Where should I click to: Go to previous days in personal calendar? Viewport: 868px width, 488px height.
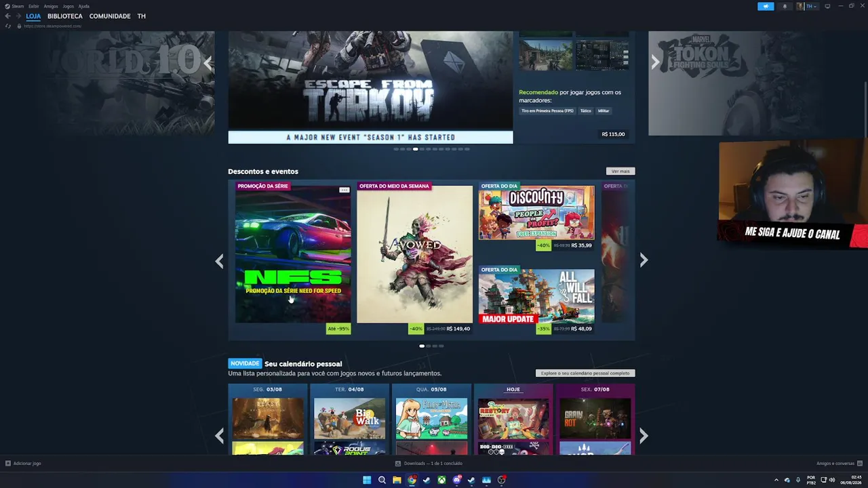[x=219, y=436]
